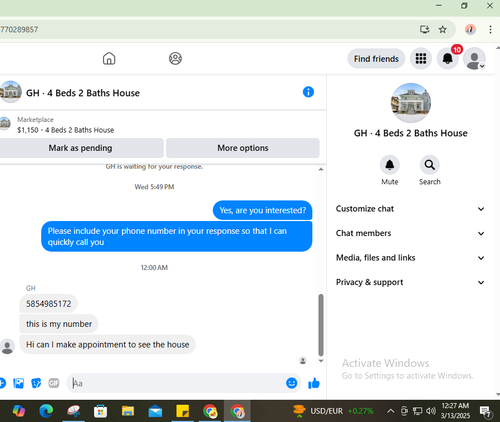Viewport: 500px width, 422px height.
Task: Open the Groups icon in top navigation
Action: pyautogui.click(x=175, y=59)
